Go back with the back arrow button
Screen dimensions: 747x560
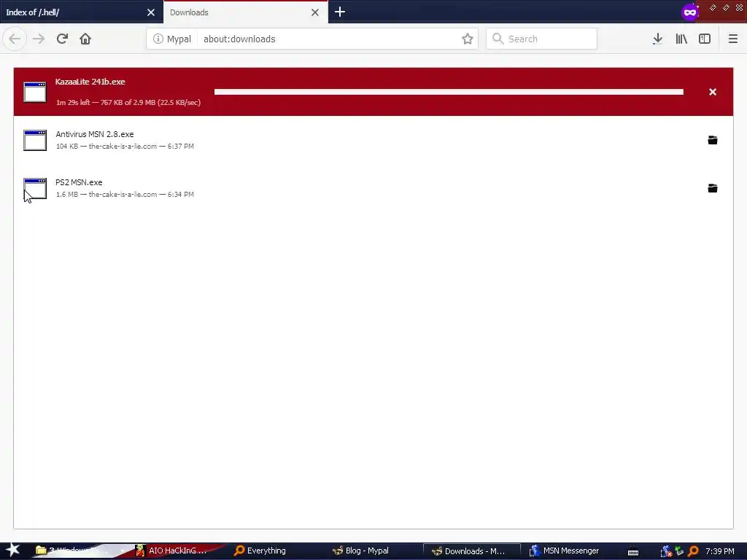pos(15,39)
